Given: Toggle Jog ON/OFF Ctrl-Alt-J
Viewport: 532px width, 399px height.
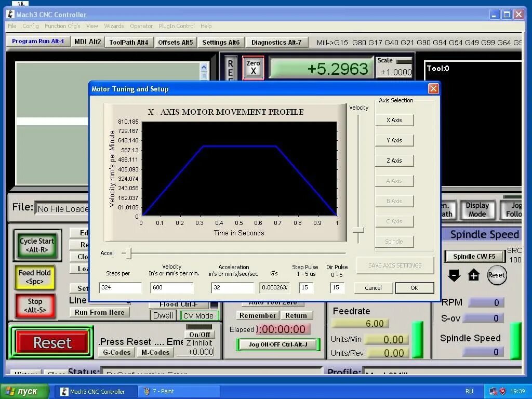Looking at the screenshot, I should pos(278,344).
